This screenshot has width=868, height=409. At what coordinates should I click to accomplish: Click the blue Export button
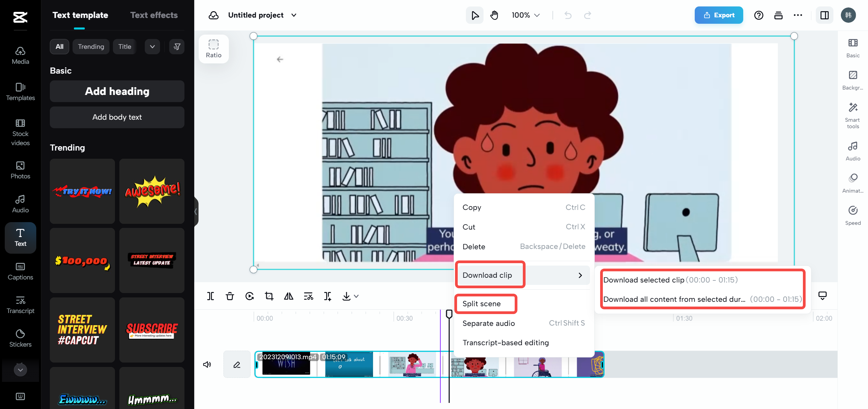719,15
